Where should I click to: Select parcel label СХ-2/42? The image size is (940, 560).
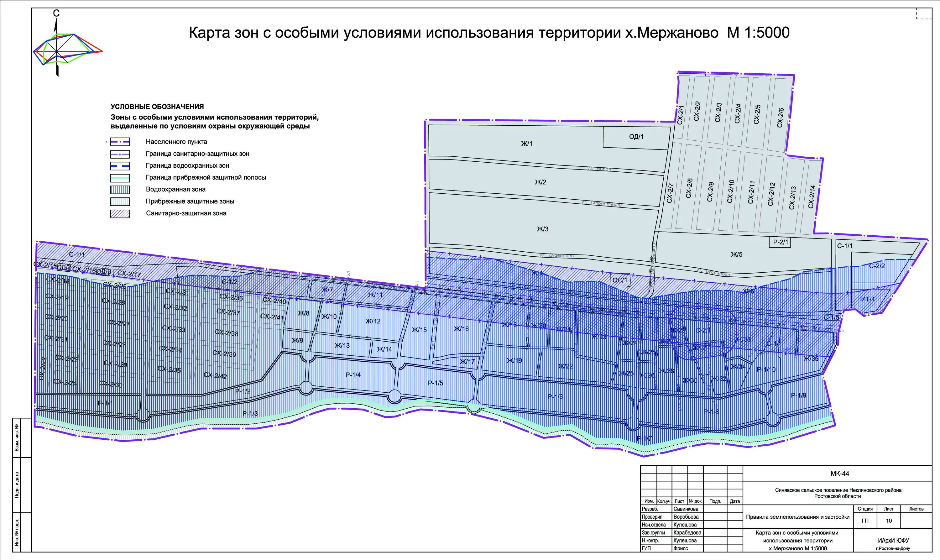point(215,375)
